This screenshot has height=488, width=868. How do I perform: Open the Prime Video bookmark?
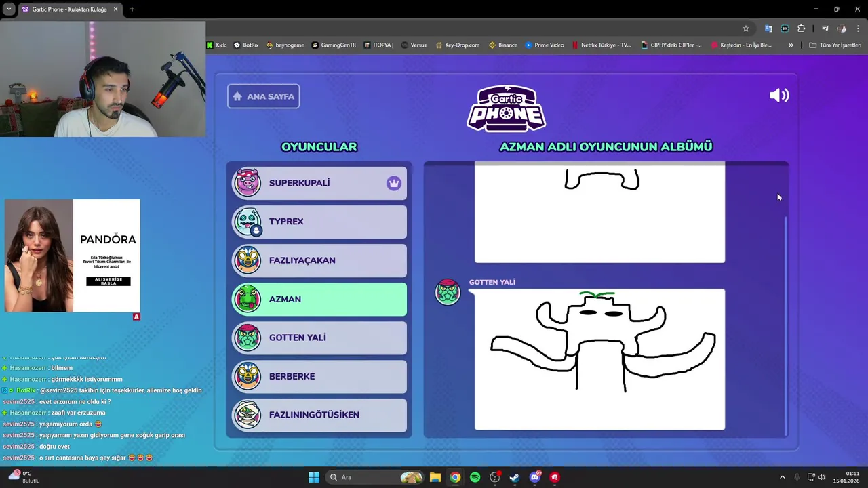[545, 45]
